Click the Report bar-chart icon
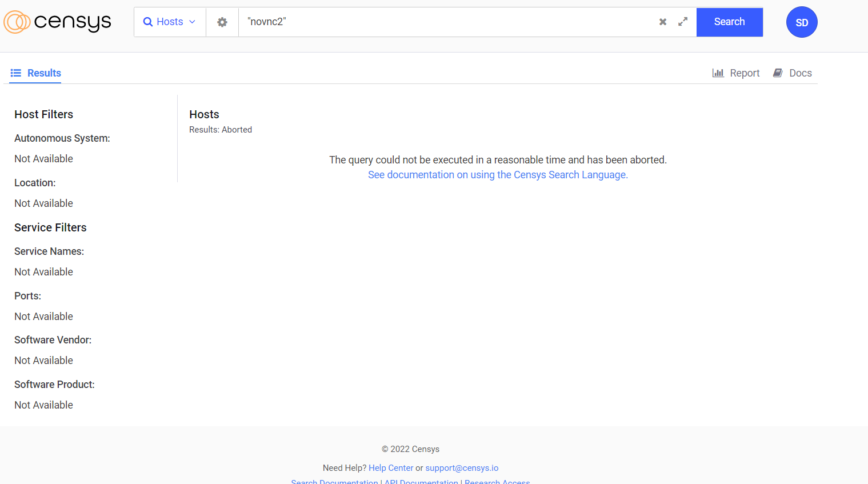This screenshot has width=868, height=484. point(718,73)
